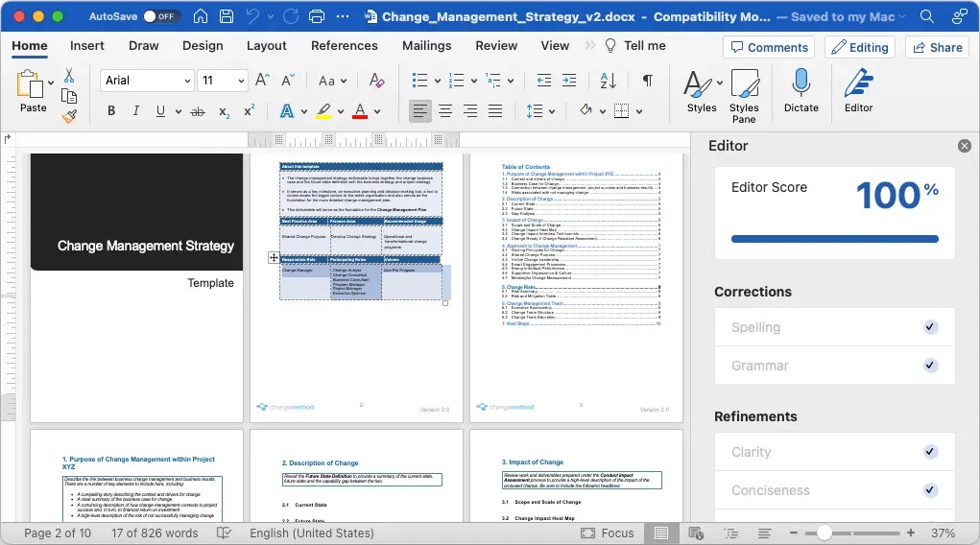Click the Share button
The width and height of the screenshot is (980, 545).
[938, 48]
